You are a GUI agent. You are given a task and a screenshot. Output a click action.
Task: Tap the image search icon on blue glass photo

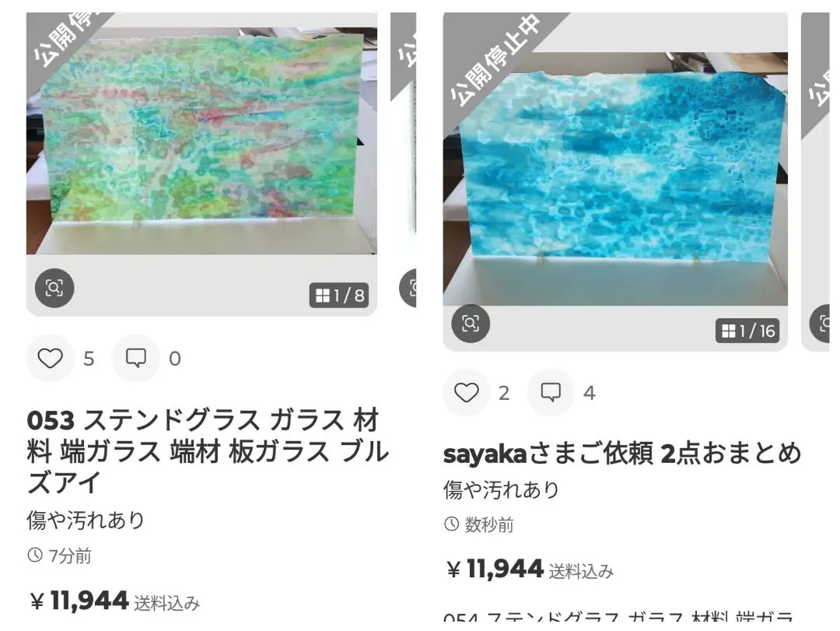coord(471,323)
